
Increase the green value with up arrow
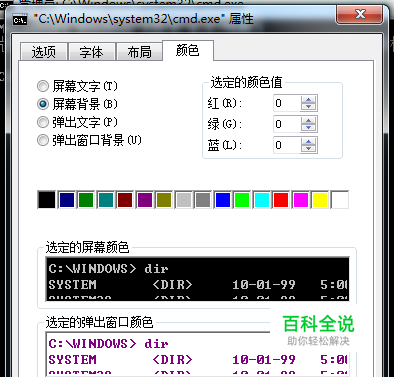(x=309, y=120)
